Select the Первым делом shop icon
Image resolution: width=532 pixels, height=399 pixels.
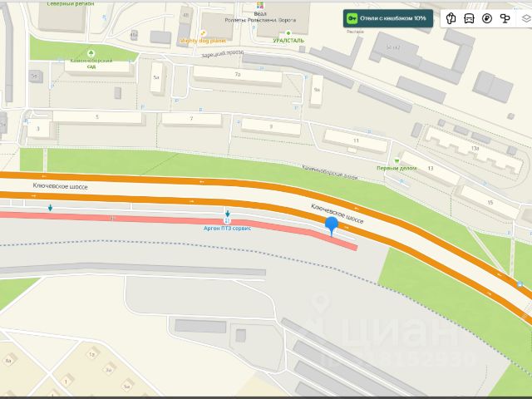(x=397, y=161)
